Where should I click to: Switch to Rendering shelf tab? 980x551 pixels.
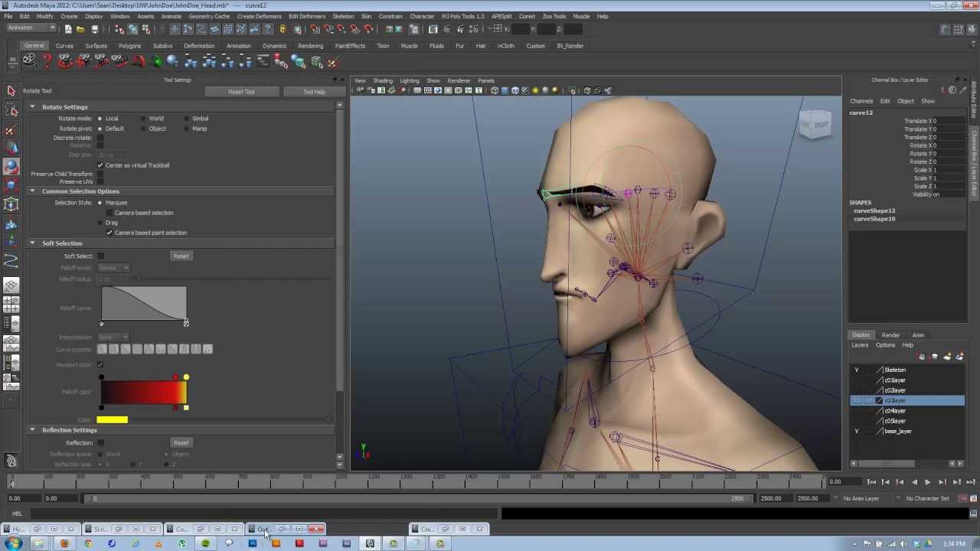point(310,46)
